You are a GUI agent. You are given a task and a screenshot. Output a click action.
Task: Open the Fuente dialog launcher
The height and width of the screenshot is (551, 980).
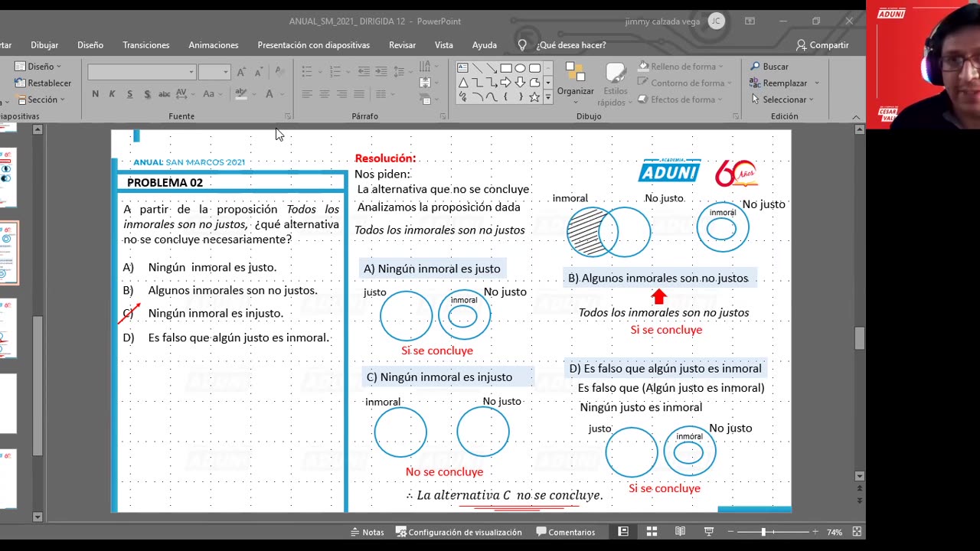coord(288,116)
